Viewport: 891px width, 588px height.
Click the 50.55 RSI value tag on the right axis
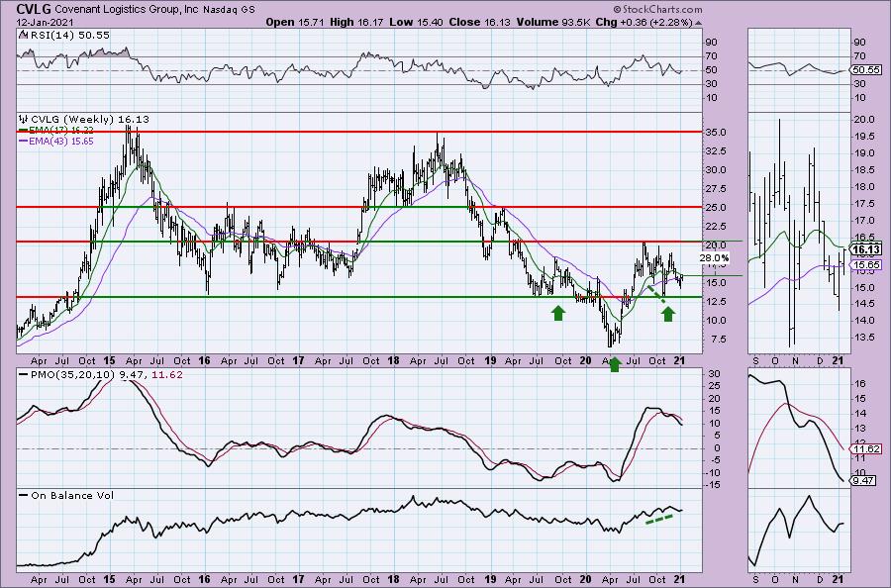coord(866,70)
